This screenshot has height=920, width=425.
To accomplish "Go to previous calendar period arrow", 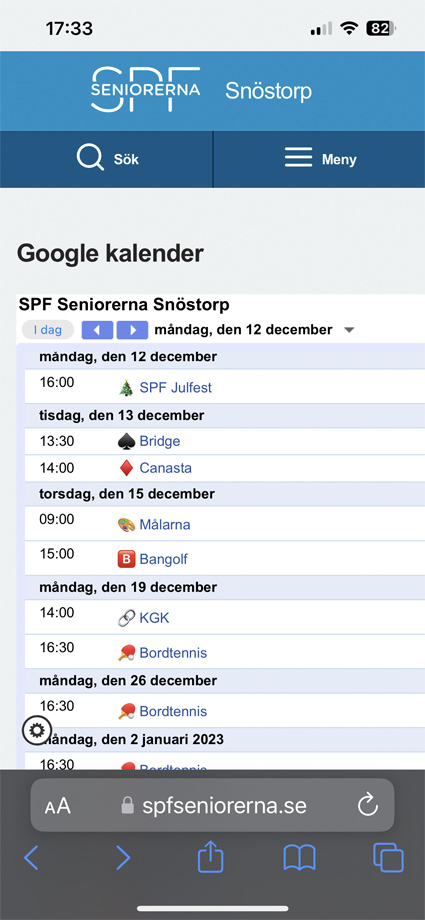I will pos(97,330).
